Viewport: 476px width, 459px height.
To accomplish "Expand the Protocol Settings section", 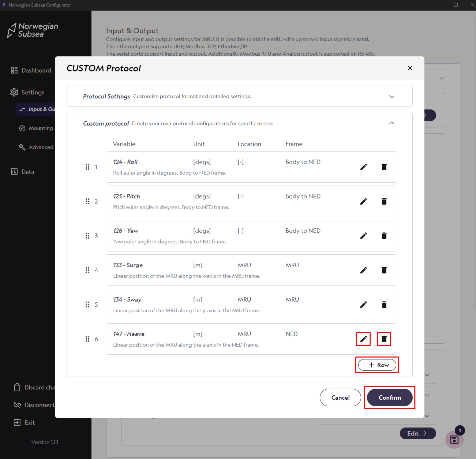I will [391, 96].
